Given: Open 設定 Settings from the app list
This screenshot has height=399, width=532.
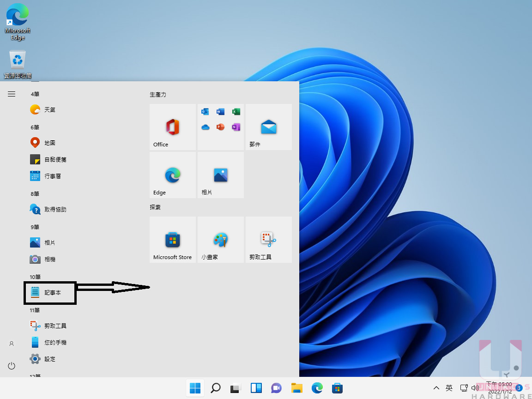Looking at the screenshot, I should 43,359.
